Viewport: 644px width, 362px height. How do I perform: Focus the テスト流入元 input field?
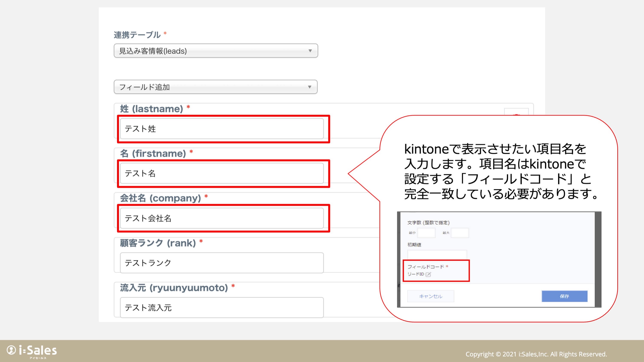click(x=222, y=307)
